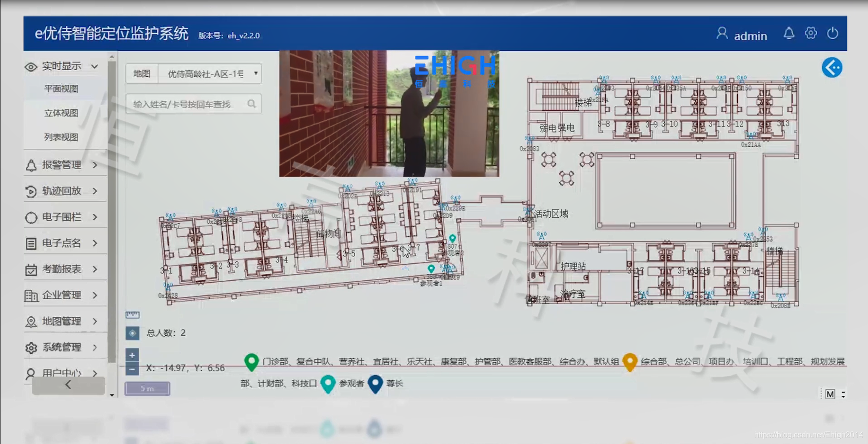Click the admin user icon
The width and height of the screenshot is (868, 444).
click(x=722, y=34)
